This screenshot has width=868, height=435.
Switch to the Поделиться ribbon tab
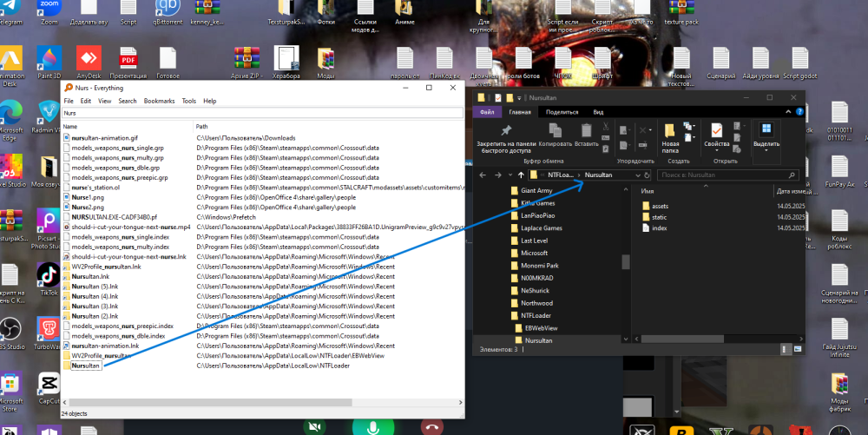click(x=562, y=112)
